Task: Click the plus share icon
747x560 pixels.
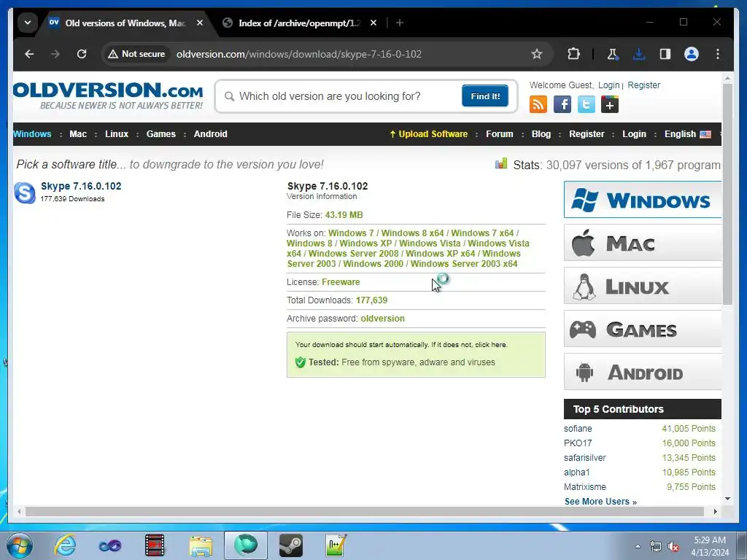Action: tap(610, 104)
